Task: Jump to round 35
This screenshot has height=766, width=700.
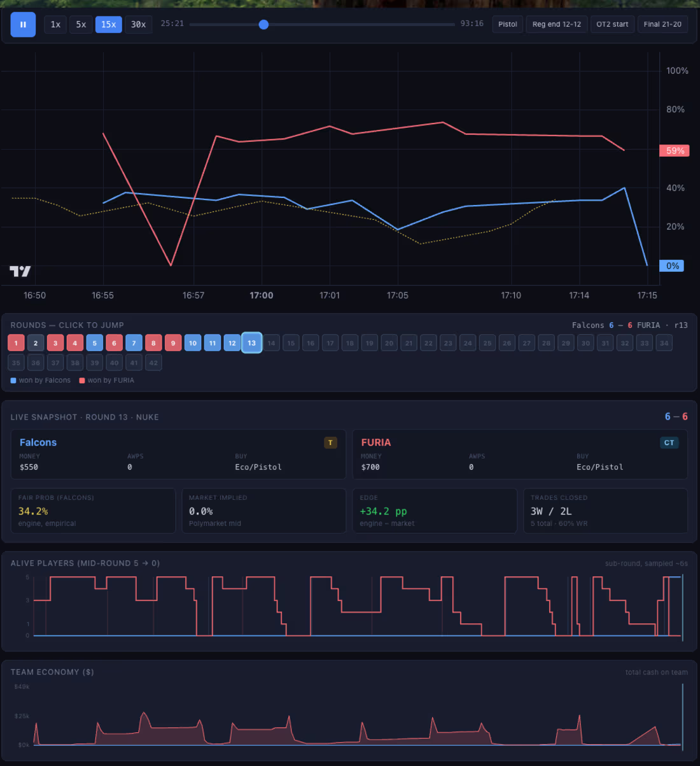Action: tap(16, 363)
